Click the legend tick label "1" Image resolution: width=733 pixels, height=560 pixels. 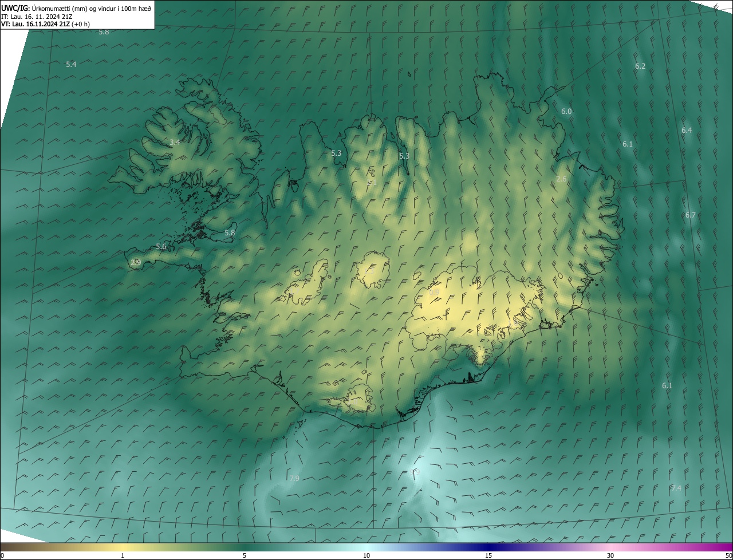click(123, 556)
